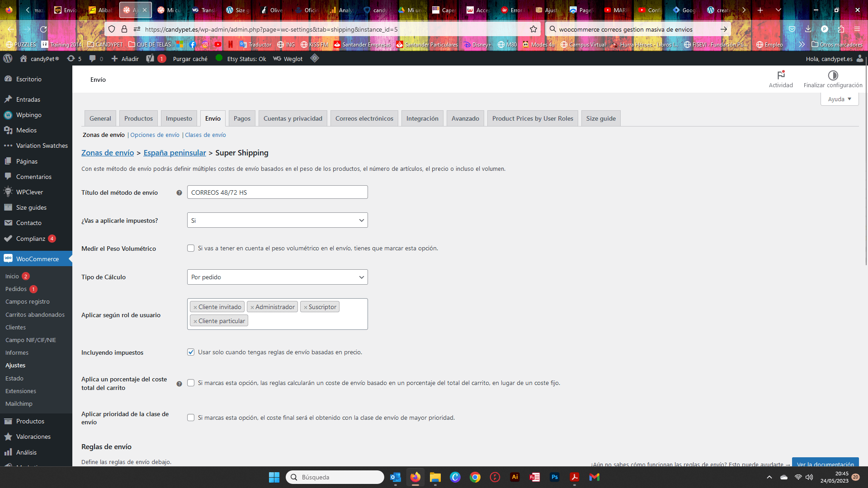This screenshot has width=868, height=488.
Task: Click Purgar caché in admin bar
Action: pyautogui.click(x=190, y=59)
